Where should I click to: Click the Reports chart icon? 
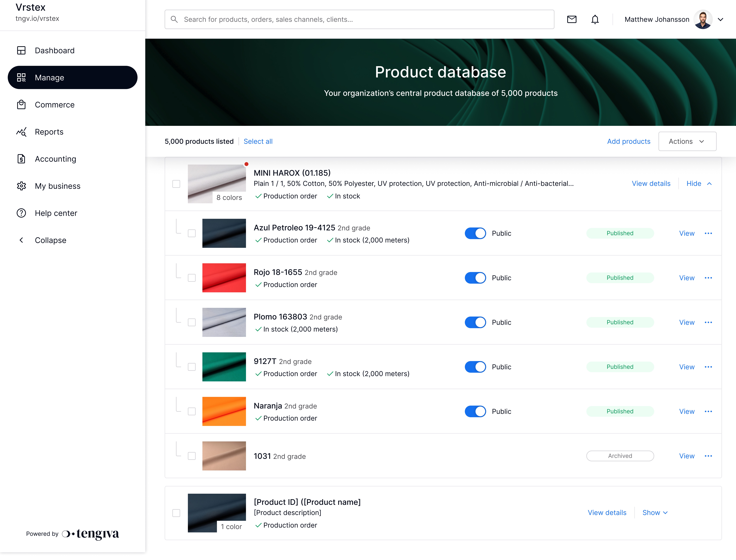[x=21, y=132]
